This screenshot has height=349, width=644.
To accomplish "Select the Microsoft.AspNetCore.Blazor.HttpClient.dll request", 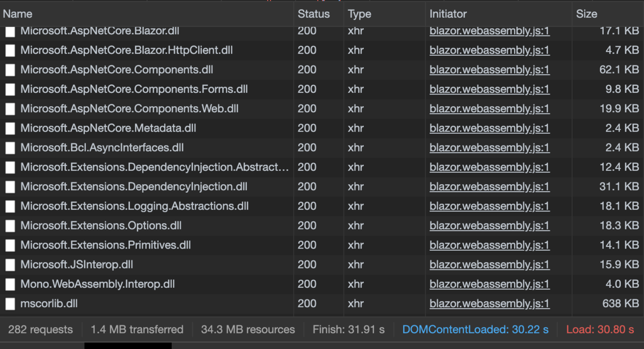I will pos(126,50).
